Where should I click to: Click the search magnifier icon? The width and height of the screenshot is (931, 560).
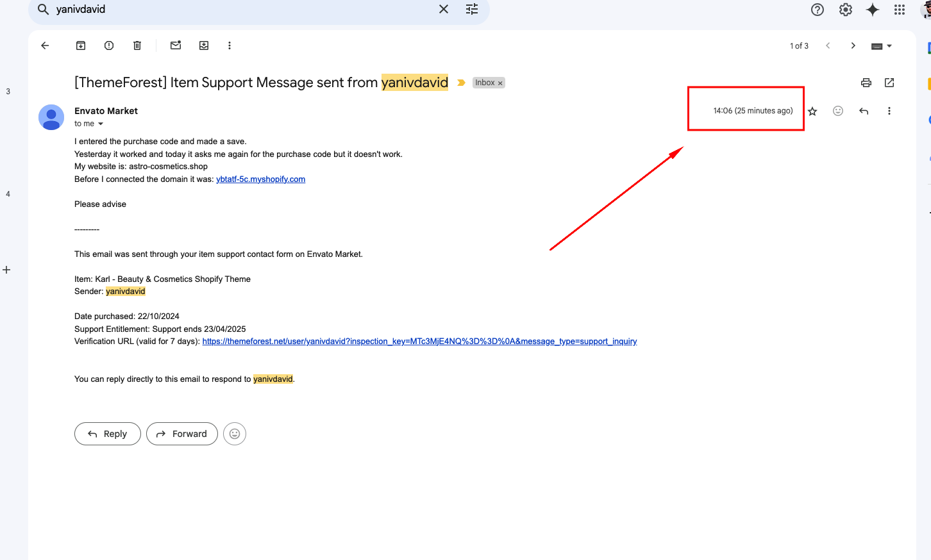44,10
